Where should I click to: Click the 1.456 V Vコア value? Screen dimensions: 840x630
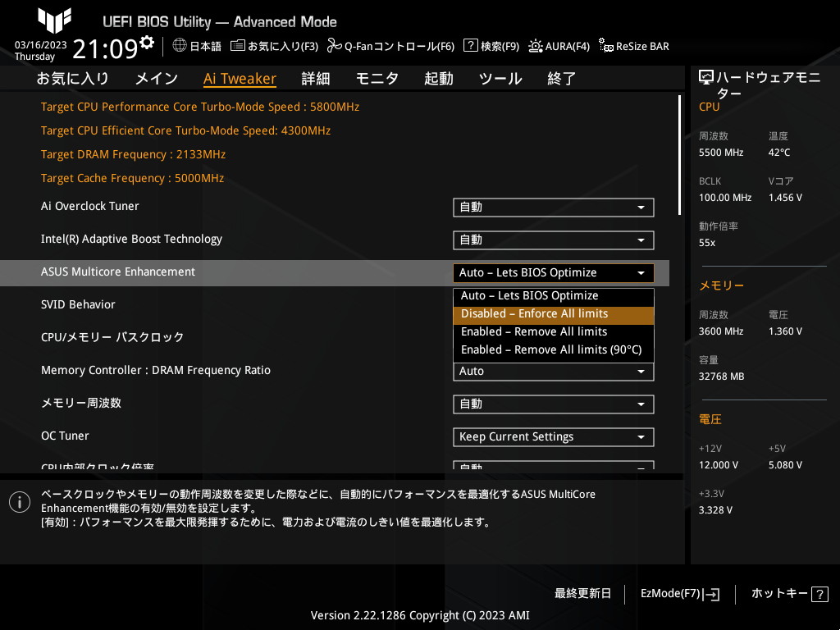(785, 198)
